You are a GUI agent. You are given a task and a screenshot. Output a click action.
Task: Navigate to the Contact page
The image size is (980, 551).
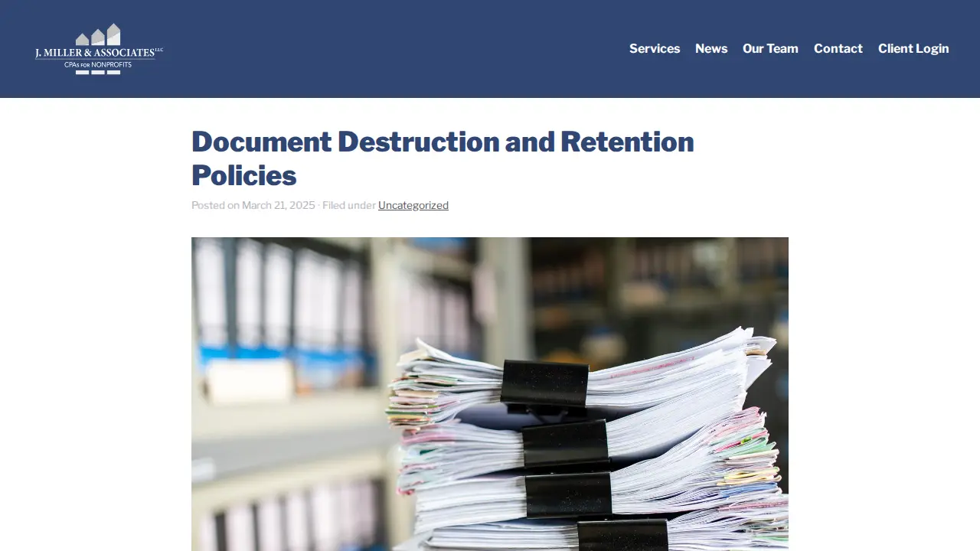click(838, 48)
